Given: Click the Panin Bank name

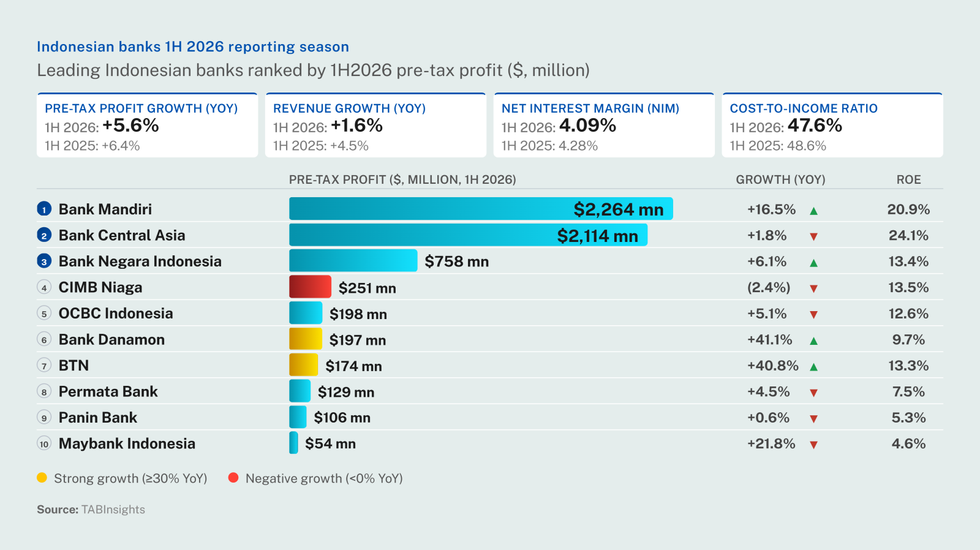Looking at the screenshot, I should pyautogui.click(x=98, y=418).
